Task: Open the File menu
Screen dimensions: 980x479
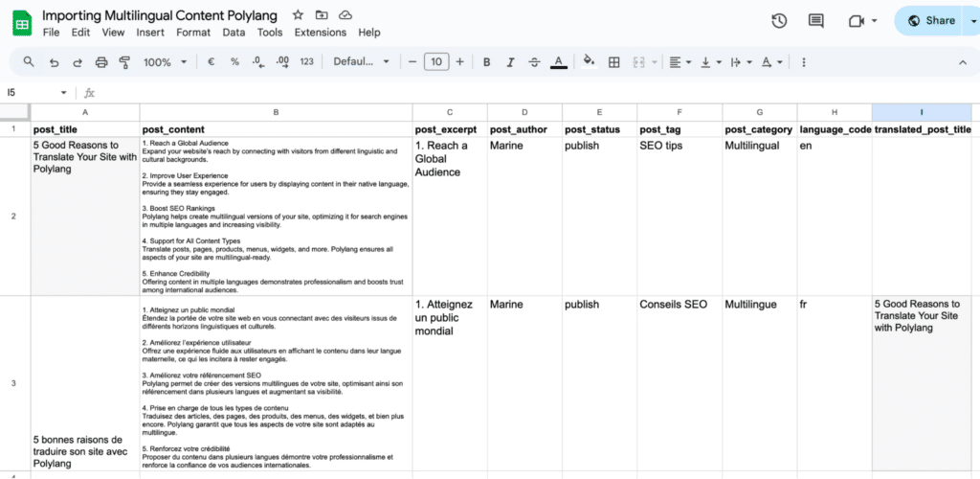Action: tap(52, 33)
